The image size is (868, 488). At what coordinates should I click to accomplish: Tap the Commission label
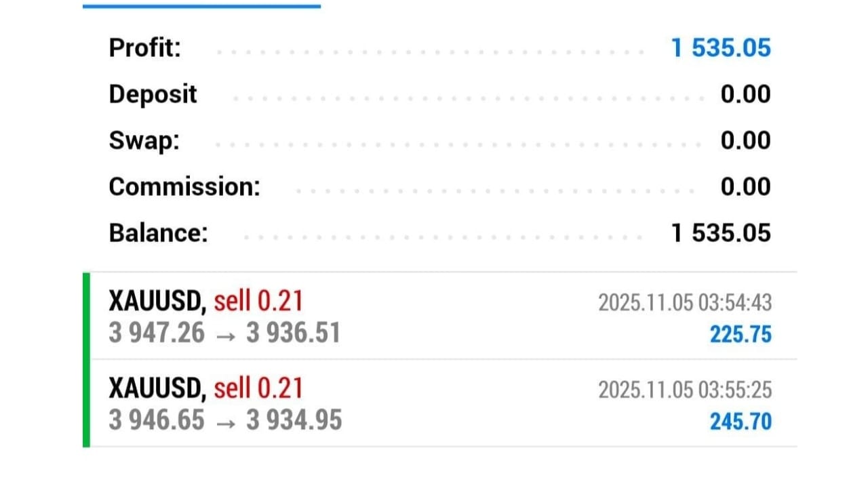pyautogui.click(x=184, y=186)
